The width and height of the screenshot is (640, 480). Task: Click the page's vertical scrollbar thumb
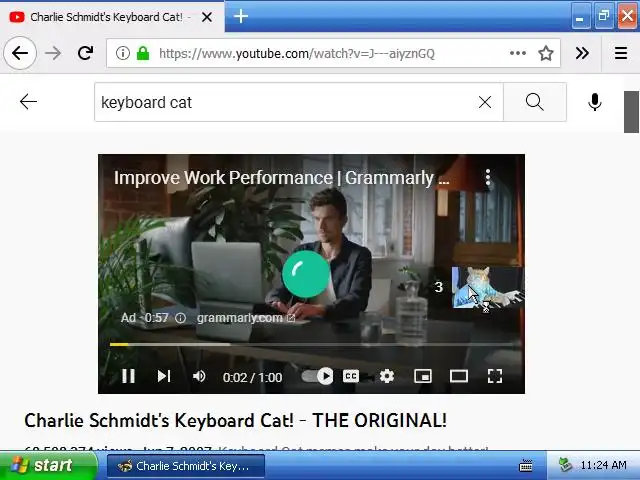(631, 112)
